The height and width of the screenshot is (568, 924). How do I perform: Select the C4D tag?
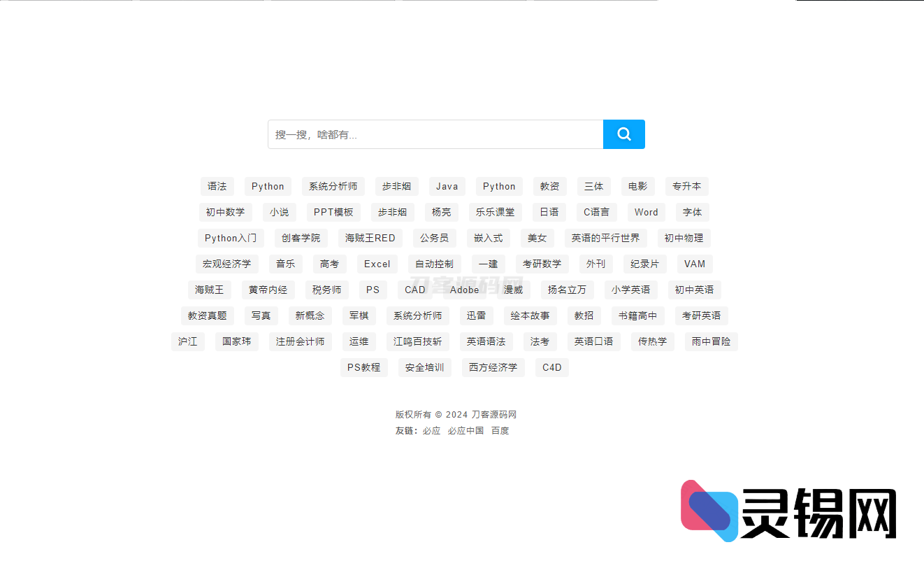tap(551, 367)
